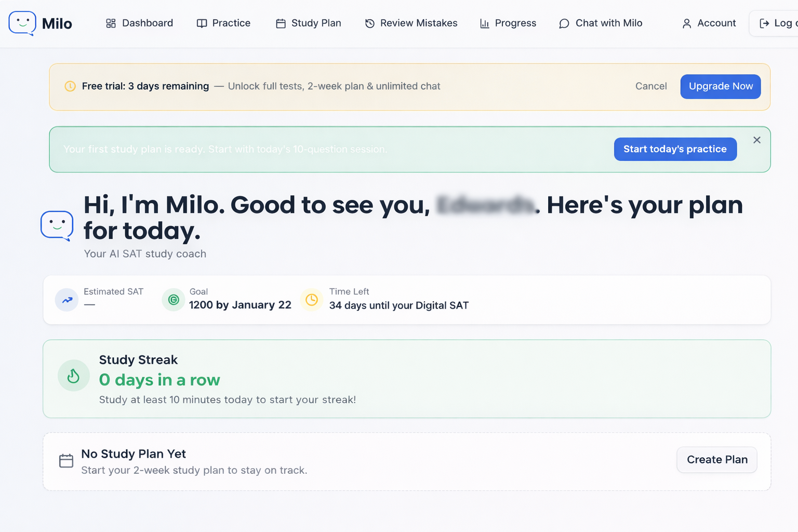Start today's practice session
798x532 pixels.
(675, 149)
